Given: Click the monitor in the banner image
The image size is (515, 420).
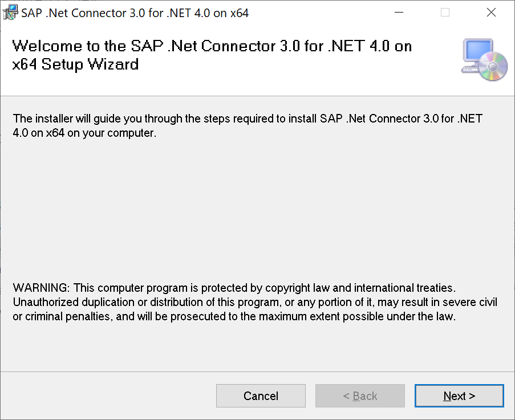Looking at the screenshot, I should [476, 53].
